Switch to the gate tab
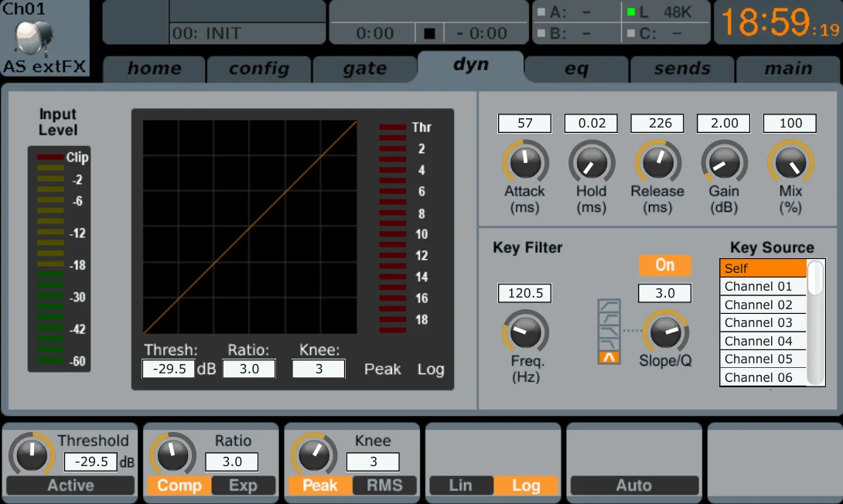843x504 pixels. 364,69
